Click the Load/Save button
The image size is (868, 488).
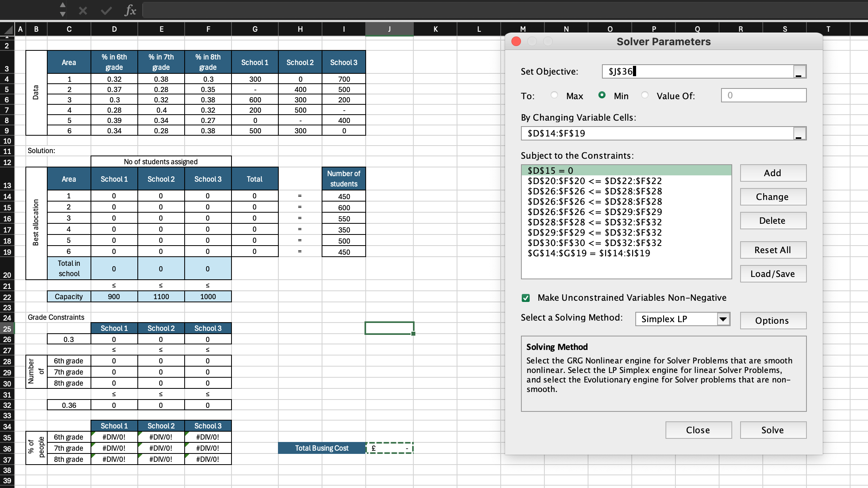[773, 274]
